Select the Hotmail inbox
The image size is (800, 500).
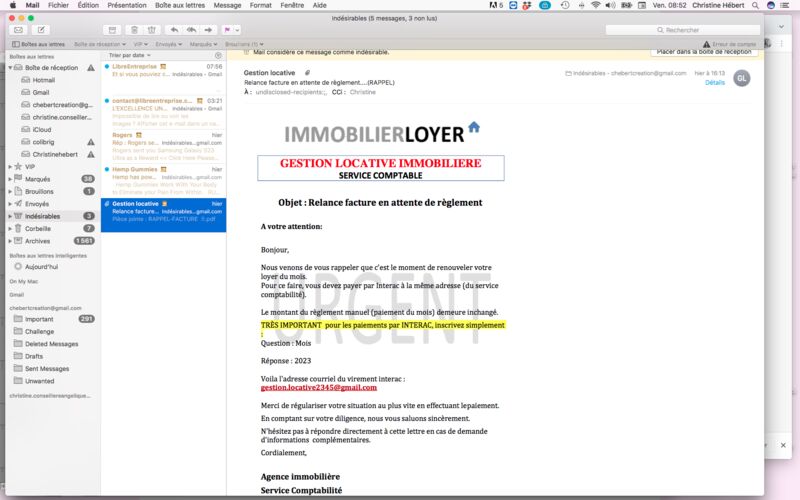pos(43,80)
